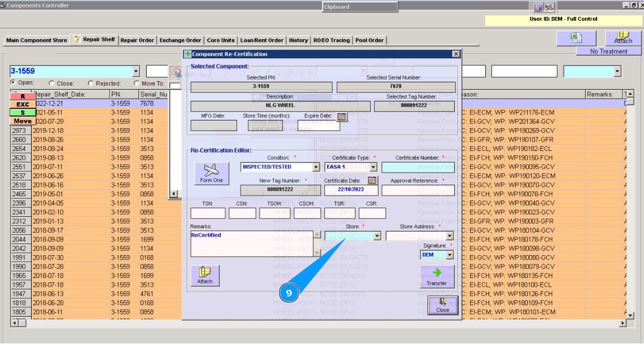The height and width of the screenshot is (345, 644).
Task: Click the table's horizontal scrollbar right arrow
Action: pyautogui.click(x=623, y=323)
